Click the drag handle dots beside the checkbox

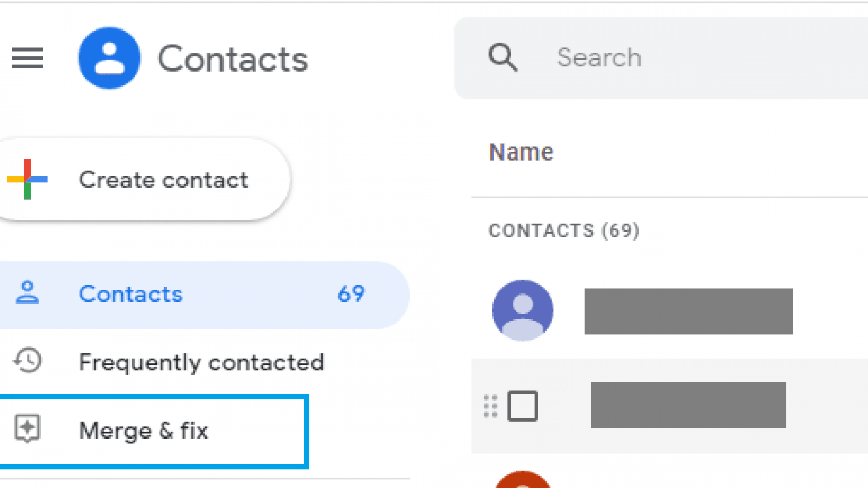(x=490, y=406)
